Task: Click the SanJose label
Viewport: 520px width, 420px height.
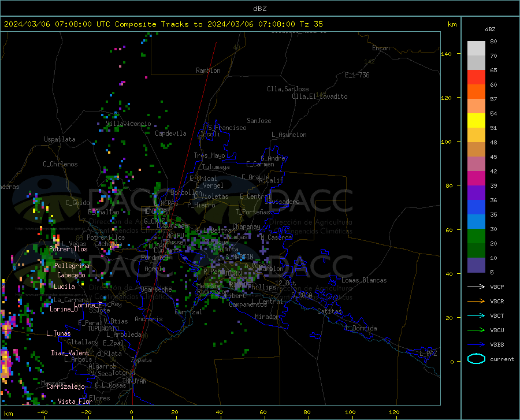Action: [259, 121]
